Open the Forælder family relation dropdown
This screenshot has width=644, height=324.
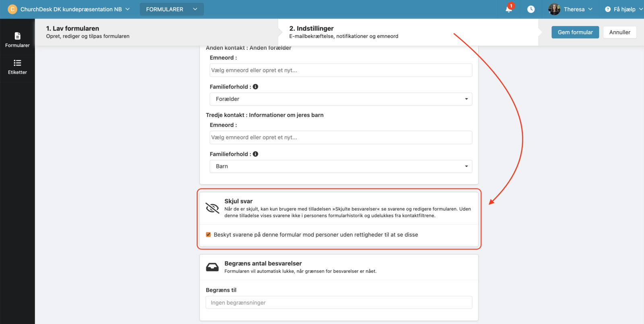click(341, 99)
